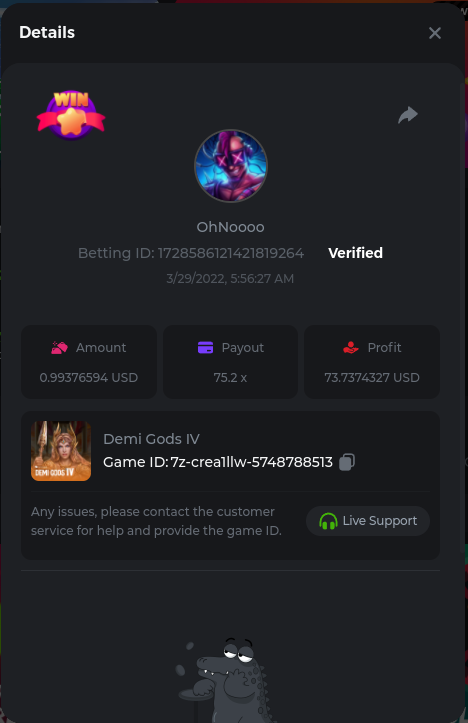Screen dimensions: 468x723
Task: Click the 73.7374327 USD profit value
Action: (372, 378)
